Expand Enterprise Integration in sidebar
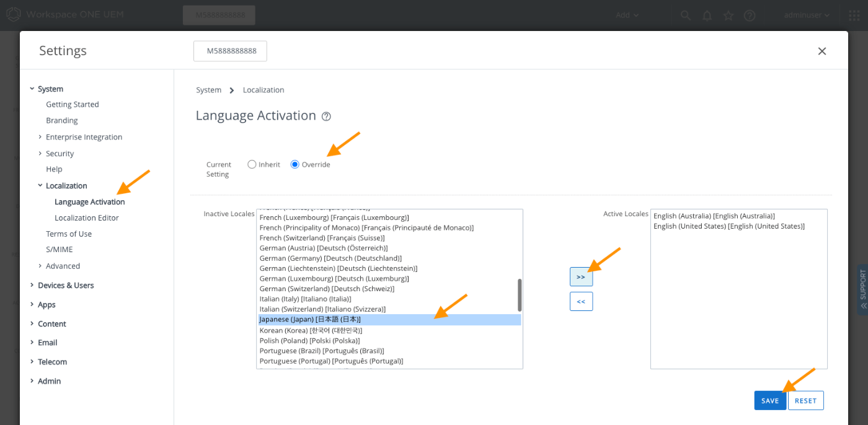868x425 pixels. coord(40,136)
